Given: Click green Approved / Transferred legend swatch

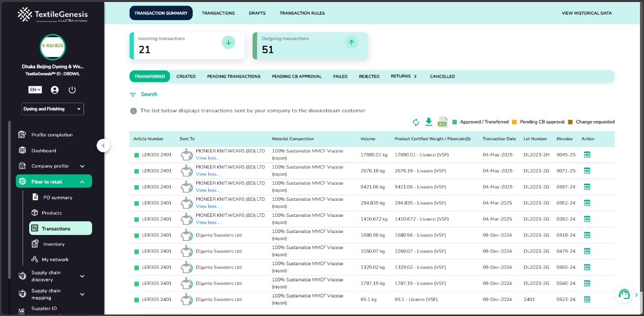Looking at the screenshot, I should coord(454,122).
